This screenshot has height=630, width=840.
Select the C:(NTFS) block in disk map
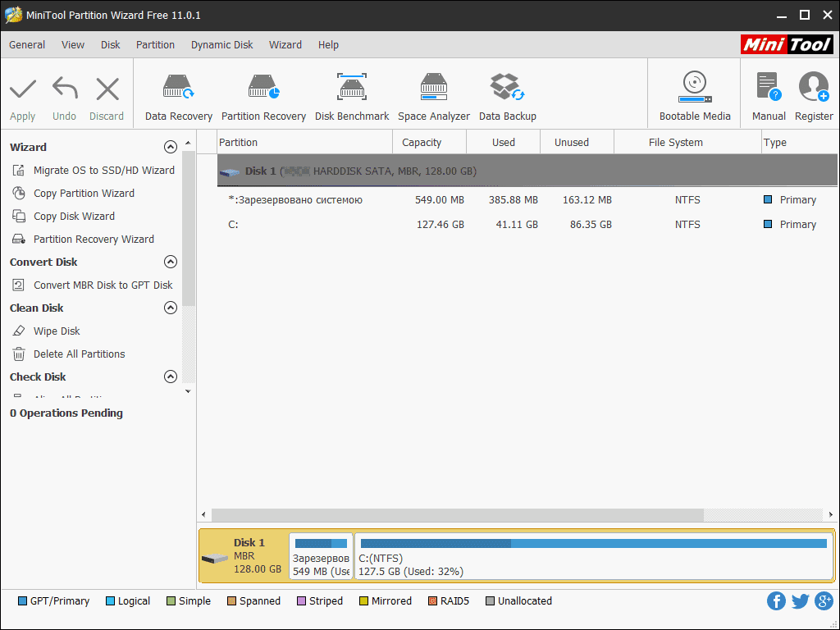(x=594, y=556)
